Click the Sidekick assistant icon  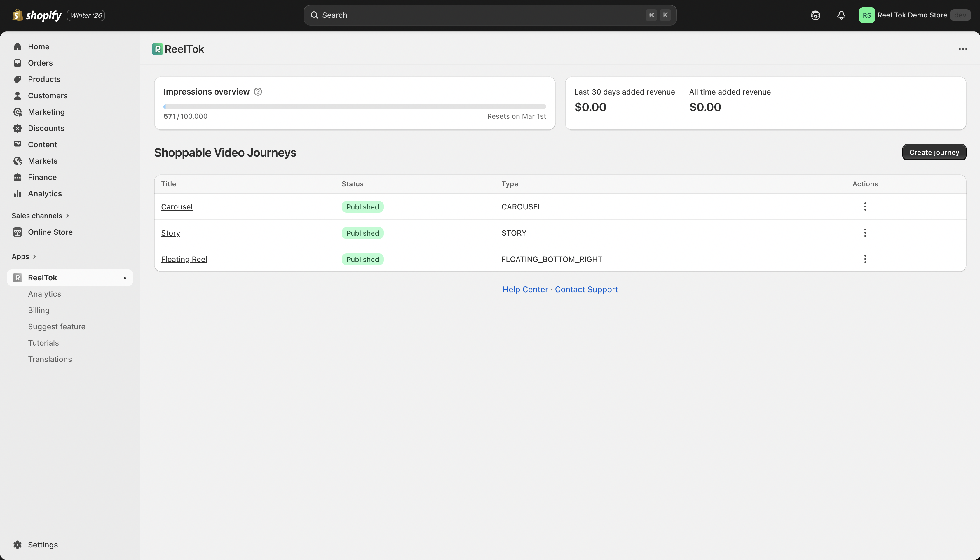[x=815, y=15]
